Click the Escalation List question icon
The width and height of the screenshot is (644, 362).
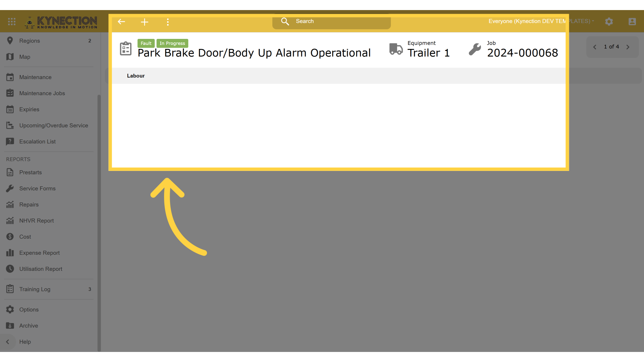(x=10, y=141)
